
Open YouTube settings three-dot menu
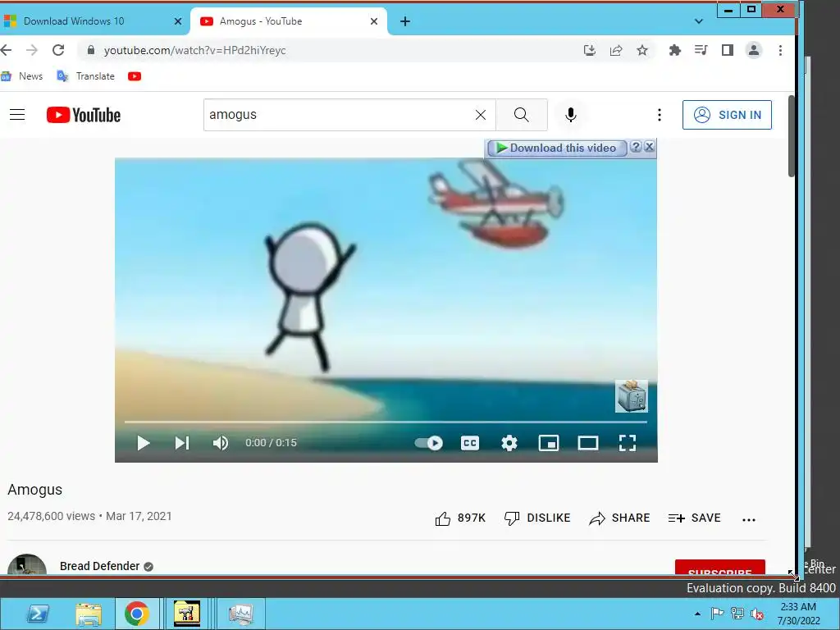point(660,115)
